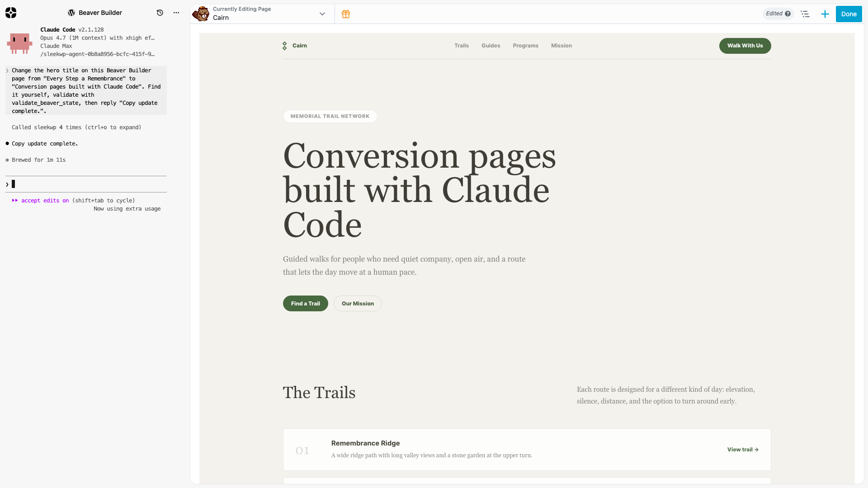Expand the Currently Editing Page dropdown chevron

(322, 14)
